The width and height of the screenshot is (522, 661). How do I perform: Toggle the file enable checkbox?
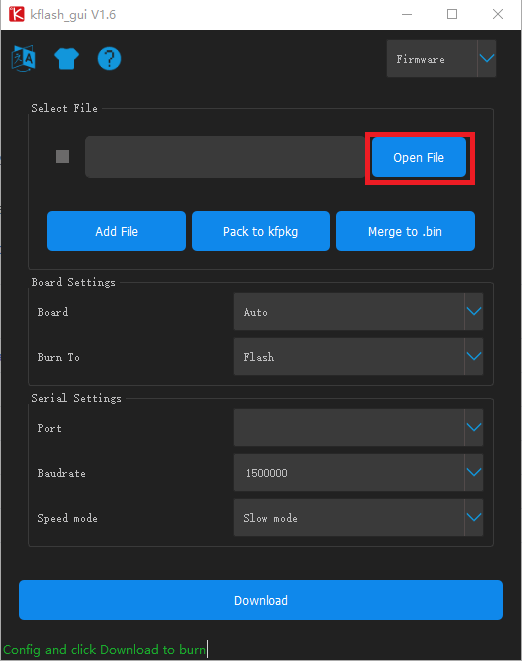tap(62, 156)
